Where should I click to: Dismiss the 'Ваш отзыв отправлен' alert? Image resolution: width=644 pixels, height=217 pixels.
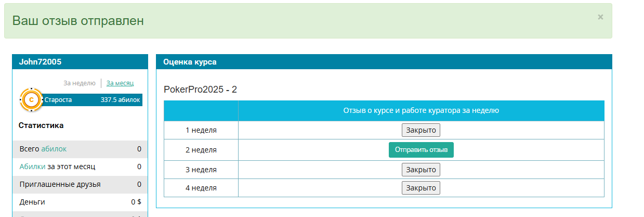click(x=600, y=17)
